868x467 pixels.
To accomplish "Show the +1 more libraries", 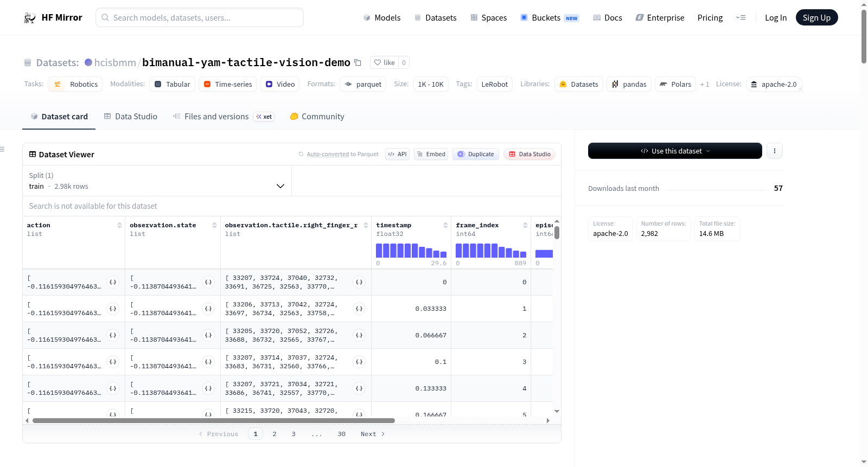I will (x=705, y=84).
